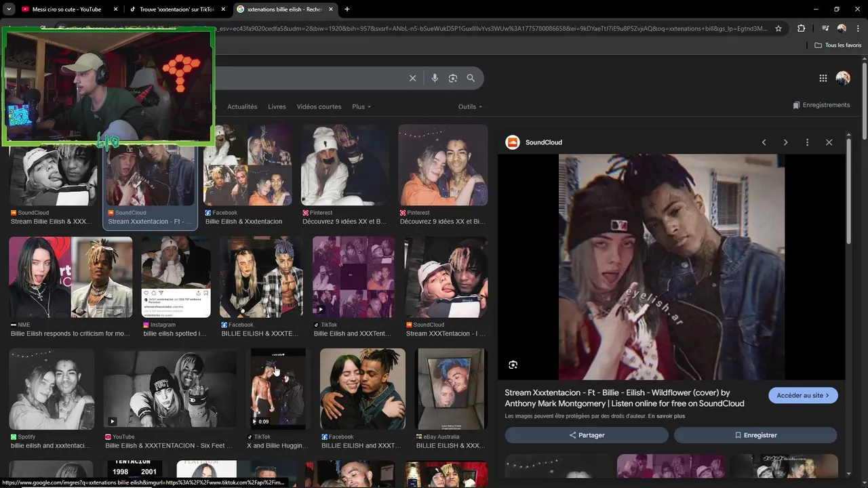Open the Chrome extensions puzzle icon
This screenshot has height=488, width=868.
coord(801,28)
